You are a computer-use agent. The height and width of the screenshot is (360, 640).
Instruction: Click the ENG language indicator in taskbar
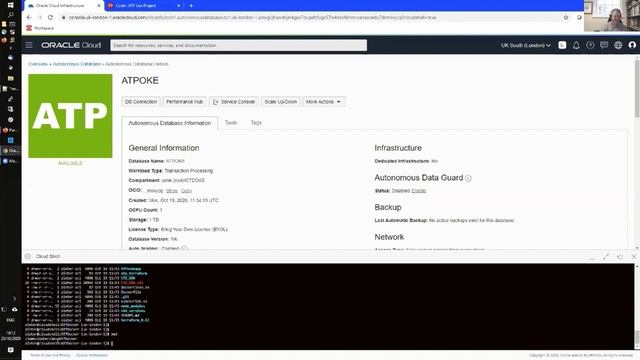pos(11,320)
